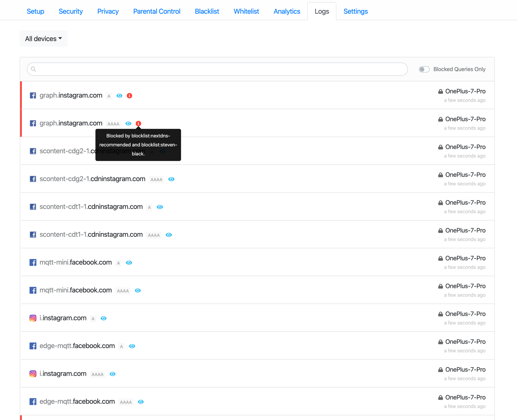Open the Settings page
The width and height of the screenshot is (517, 420).
pyautogui.click(x=355, y=11)
